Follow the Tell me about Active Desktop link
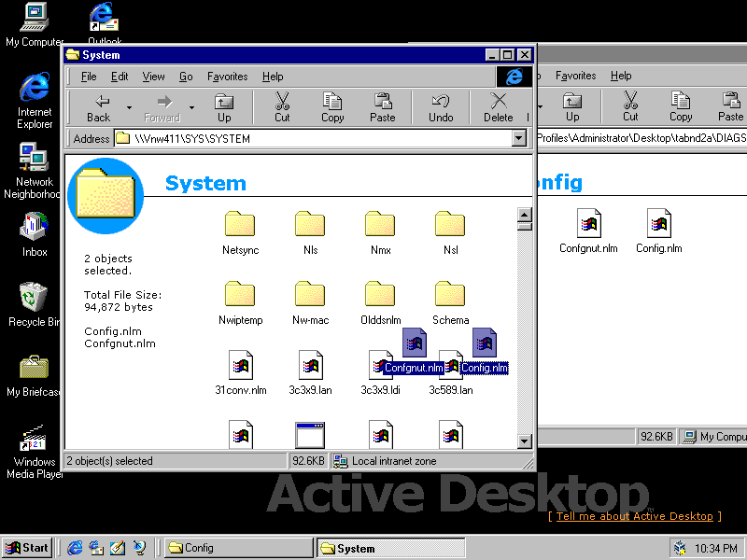The height and width of the screenshot is (560, 747). point(635,516)
